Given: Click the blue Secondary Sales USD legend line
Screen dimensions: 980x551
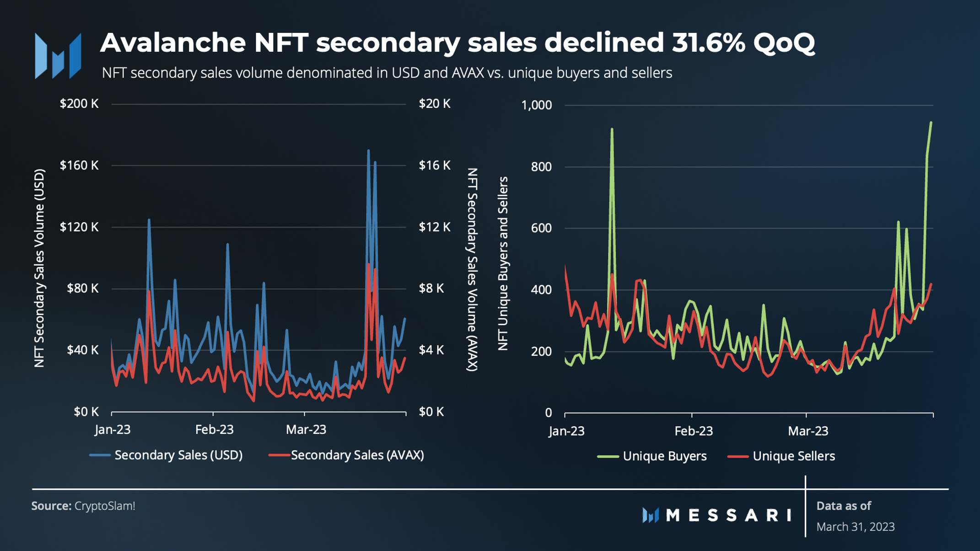Looking at the screenshot, I should 100,455.
